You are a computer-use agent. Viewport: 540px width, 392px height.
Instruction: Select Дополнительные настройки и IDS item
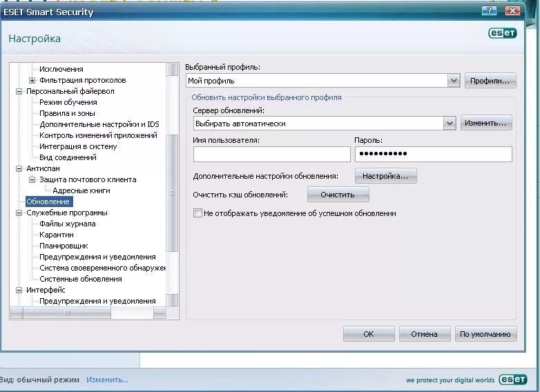(x=99, y=124)
